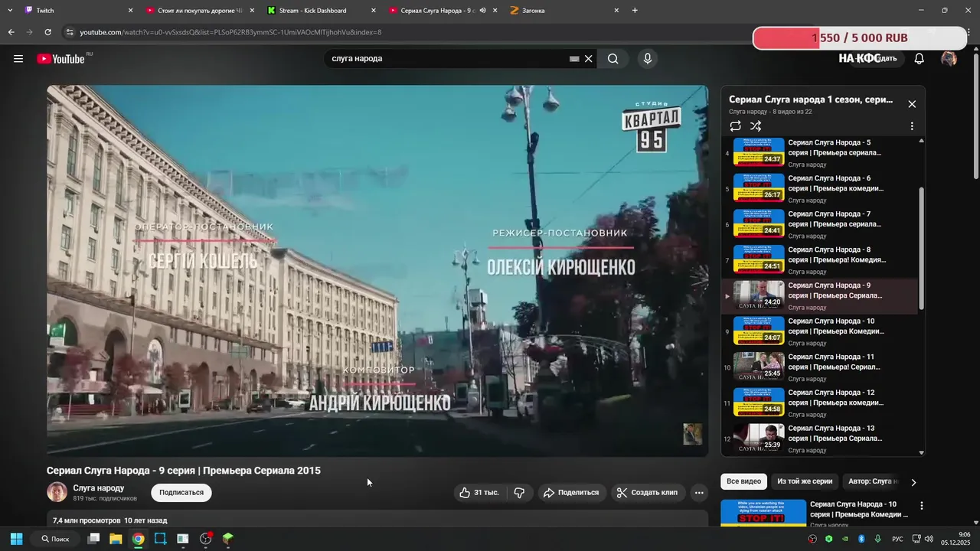Play playlist item 13 серия
The width and height of the screenshot is (980, 551).
click(x=820, y=439)
